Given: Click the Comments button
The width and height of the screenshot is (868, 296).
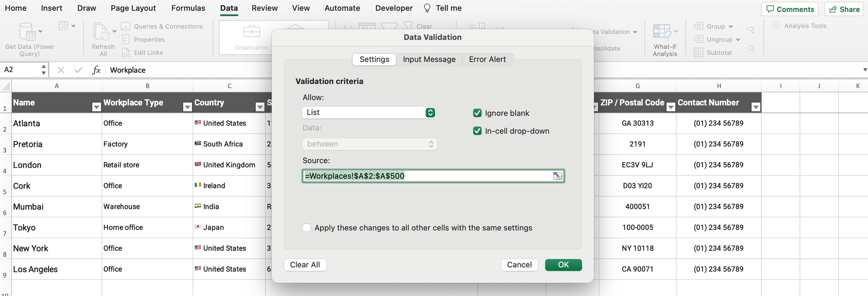Looking at the screenshot, I should (790, 9).
